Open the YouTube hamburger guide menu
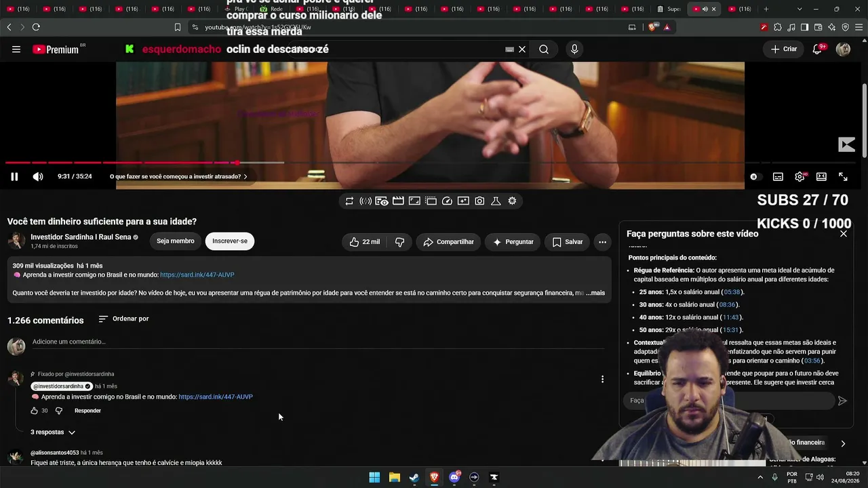Viewport: 868px width, 488px height. [x=16, y=49]
